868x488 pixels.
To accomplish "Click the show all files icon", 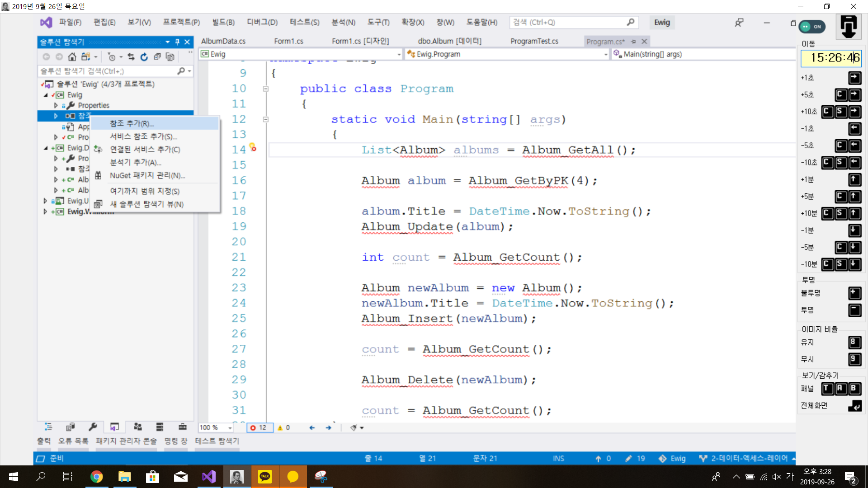I will click(x=170, y=57).
